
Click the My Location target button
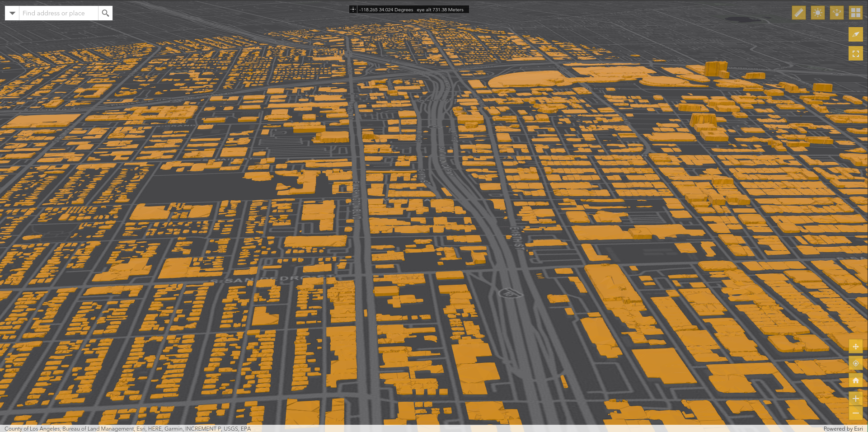[856, 364]
